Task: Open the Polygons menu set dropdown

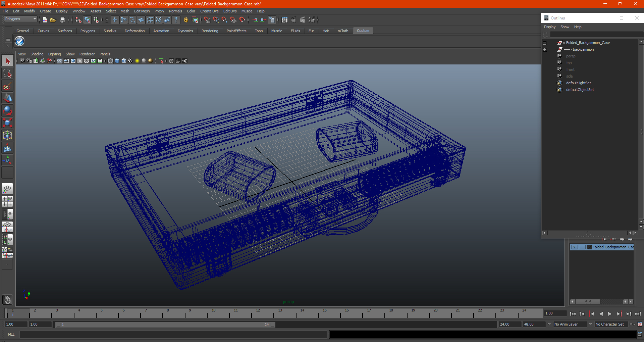Action: pyautogui.click(x=20, y=19)
